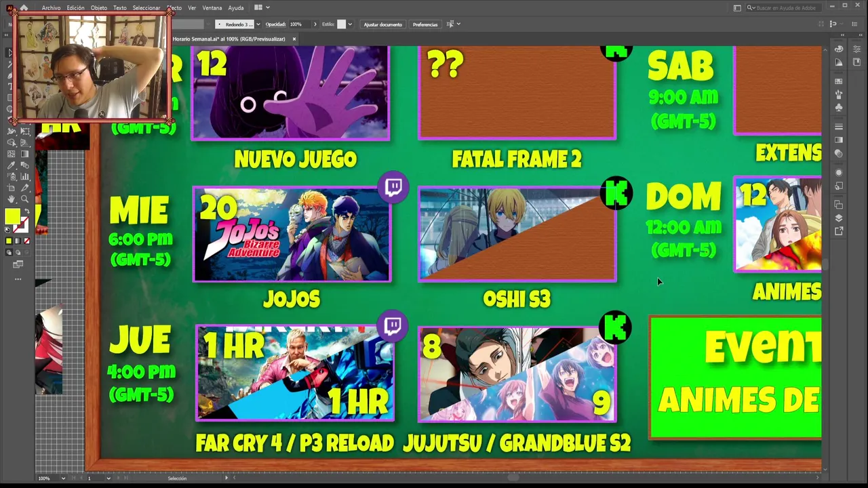Select the Eyedropper tool
This screenshot has height=488, width=868.
[11, 165]
